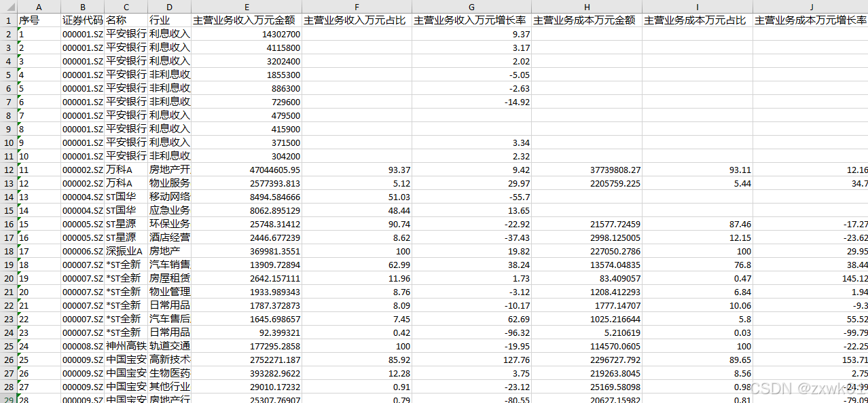The image size is (868, 403).
Task: Select column J header
Action: click(x=810, y=6)
